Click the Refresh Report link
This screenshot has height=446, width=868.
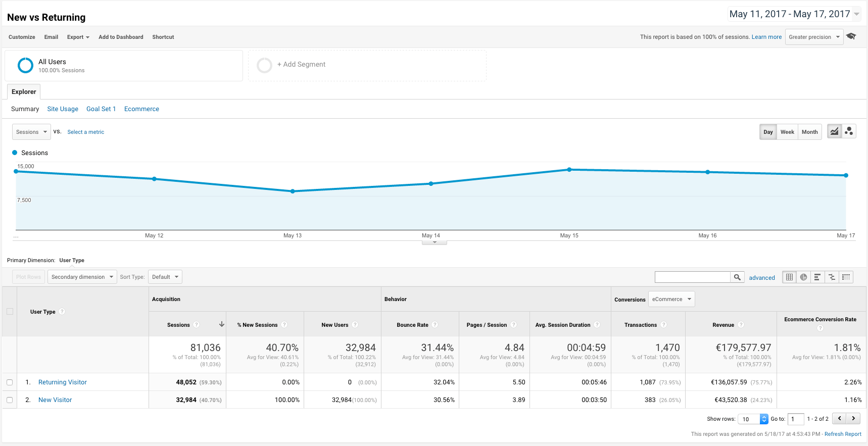(x=843, y=434)
